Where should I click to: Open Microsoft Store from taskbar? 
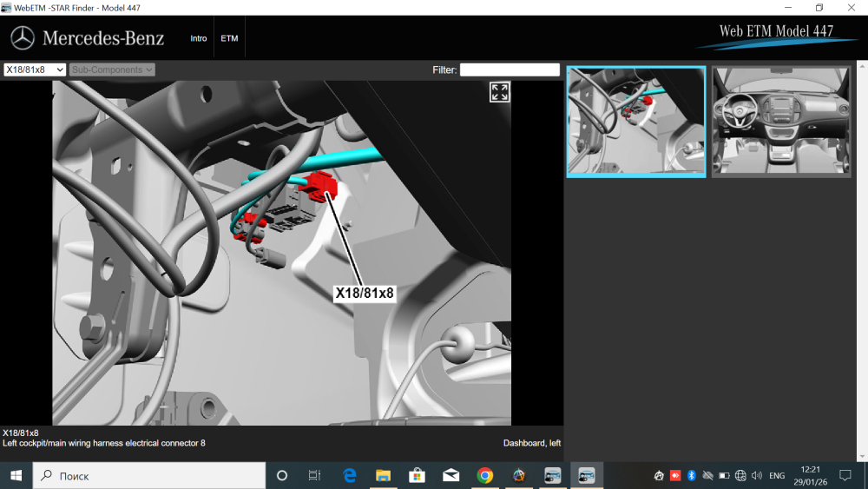(x=417, y=476)
